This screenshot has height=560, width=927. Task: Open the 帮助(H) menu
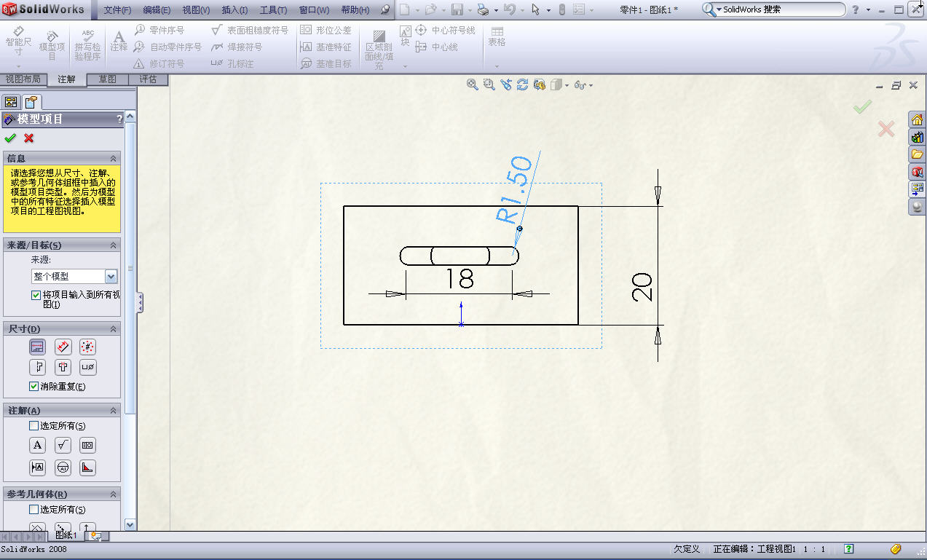pos(355,10)
